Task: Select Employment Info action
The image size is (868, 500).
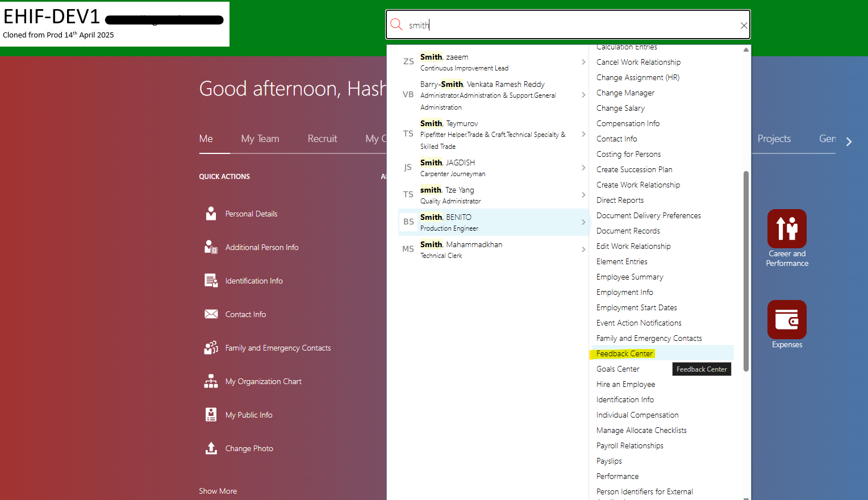Action: pyautogui.click(x=624, y=292)
